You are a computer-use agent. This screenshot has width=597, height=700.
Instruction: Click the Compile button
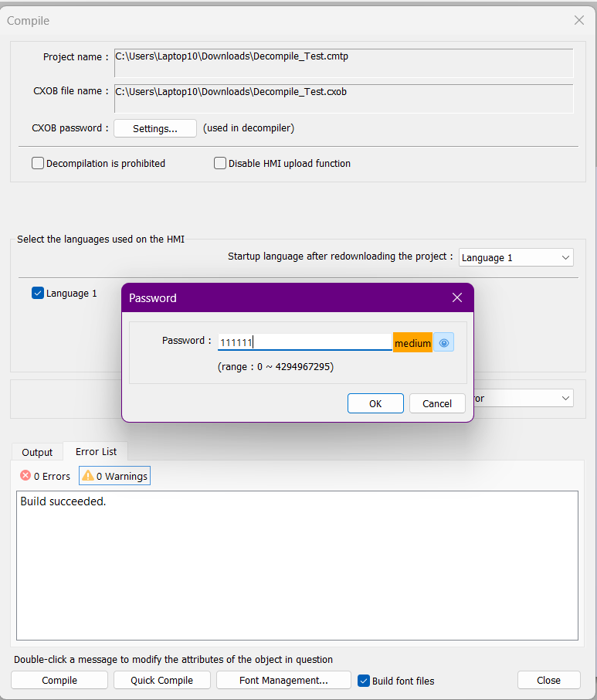(x=59, y=680)
